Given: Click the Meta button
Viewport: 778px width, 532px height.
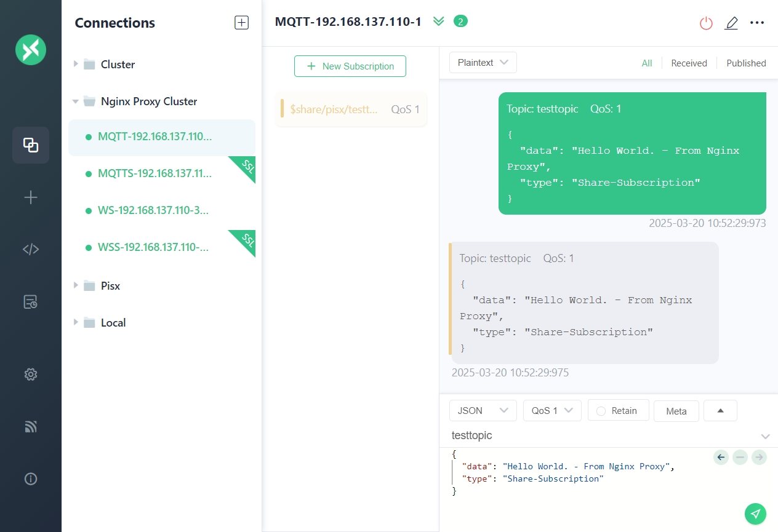Looking at the screenshot, I should point(676,411).
